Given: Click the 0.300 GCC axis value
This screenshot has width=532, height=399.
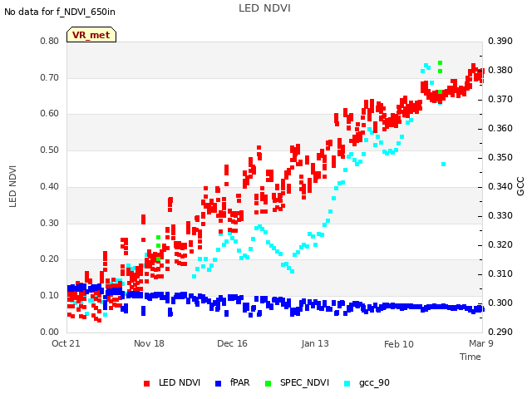Looking at the screenshot, I should [500, 303].
